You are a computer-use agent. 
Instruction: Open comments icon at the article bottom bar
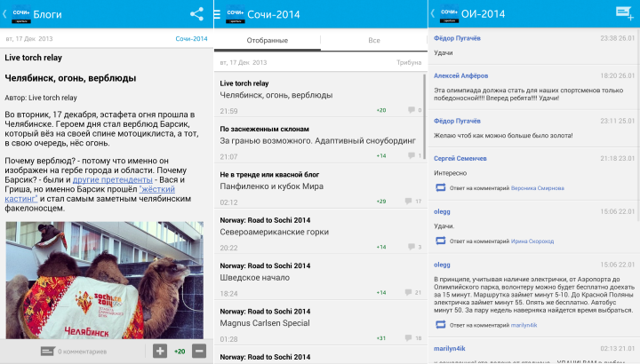coord(48,351)
